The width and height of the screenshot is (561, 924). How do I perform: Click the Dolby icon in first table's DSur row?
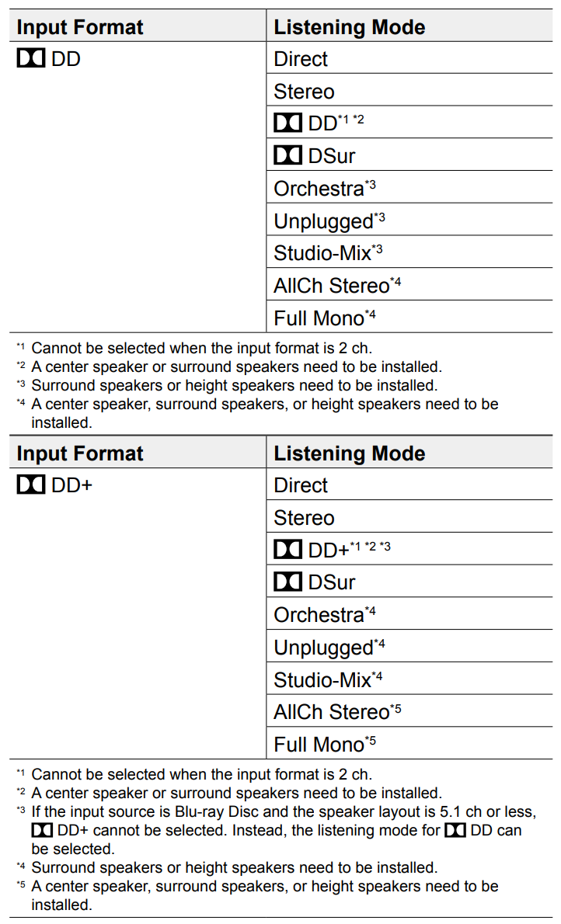pos(287,155)
